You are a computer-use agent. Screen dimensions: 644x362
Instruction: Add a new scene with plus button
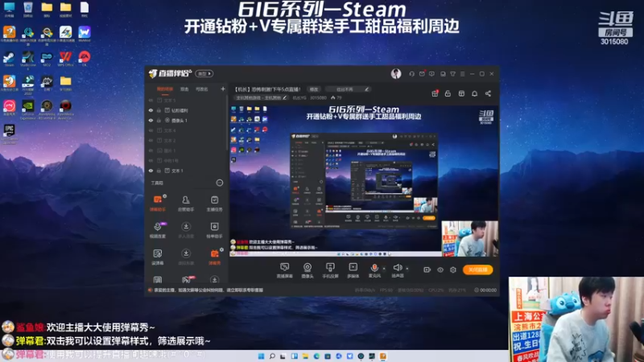(x=223, y=88)
